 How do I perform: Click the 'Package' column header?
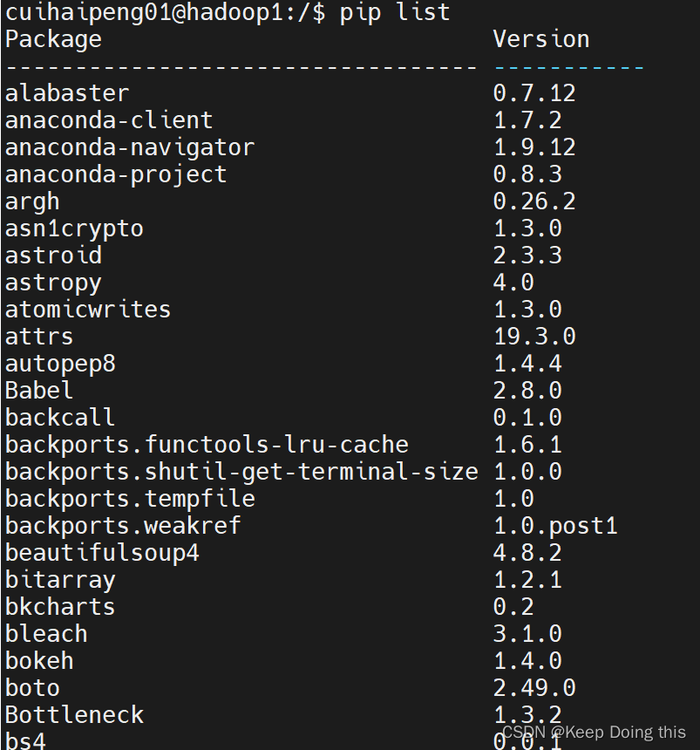point(53,39)
